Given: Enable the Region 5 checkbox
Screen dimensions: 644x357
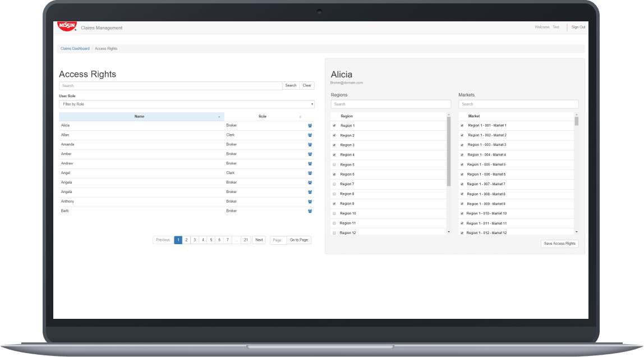Looking at the screenshot, I should tap(334, 164).
